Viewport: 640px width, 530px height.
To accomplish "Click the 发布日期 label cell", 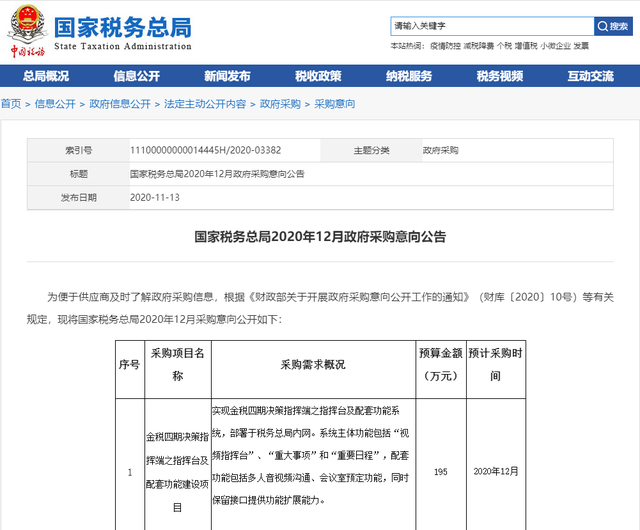I will pyautogui.click(x=78, y=198).
